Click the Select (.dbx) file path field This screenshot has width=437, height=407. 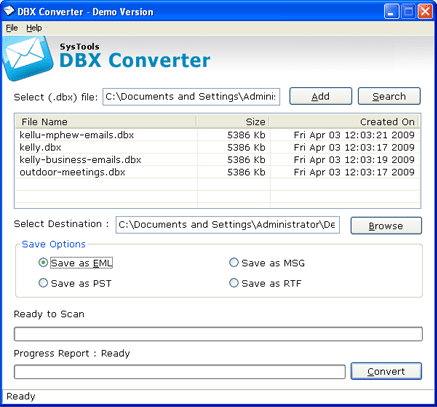tap(191, 97)
